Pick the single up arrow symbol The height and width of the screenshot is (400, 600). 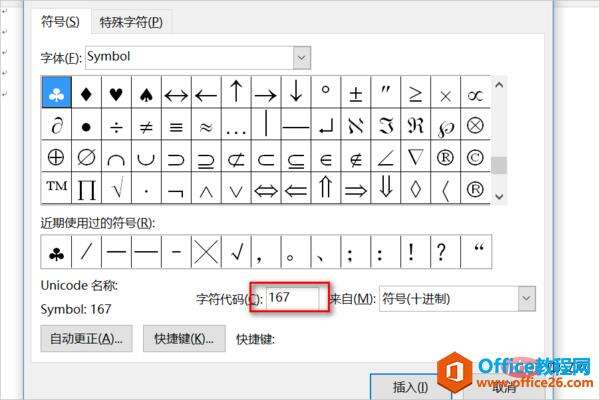pos(236,93)
